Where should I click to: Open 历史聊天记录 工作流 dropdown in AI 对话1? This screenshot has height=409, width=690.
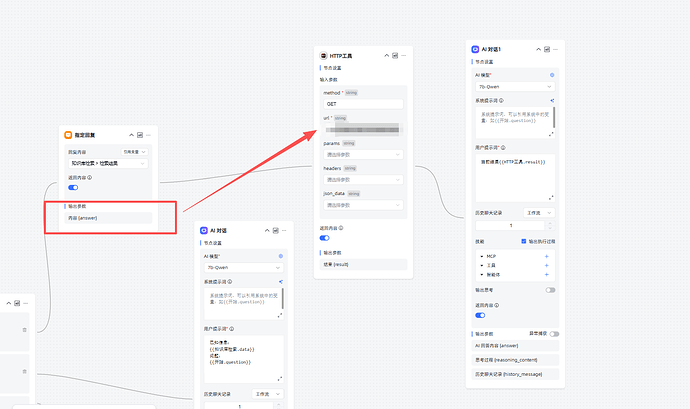[x=538, y=212]
